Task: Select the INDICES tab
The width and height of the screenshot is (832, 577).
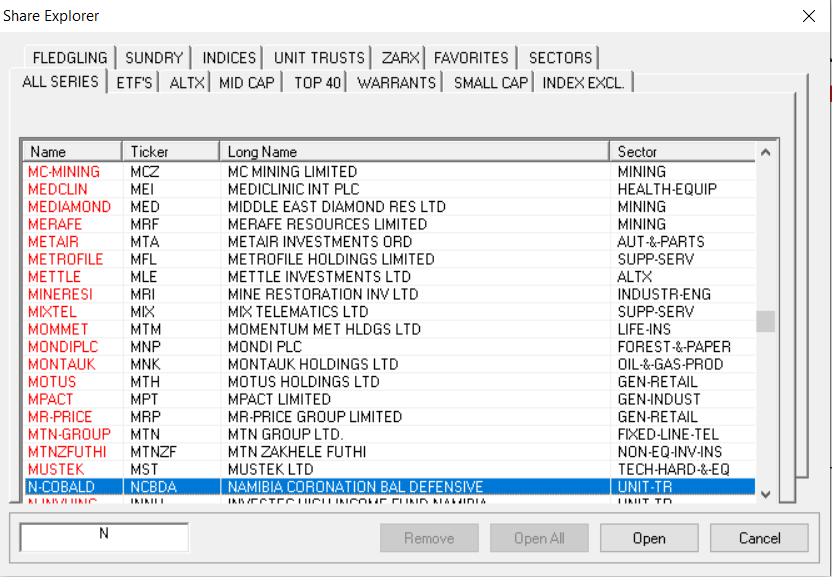Action: (229, 57)
